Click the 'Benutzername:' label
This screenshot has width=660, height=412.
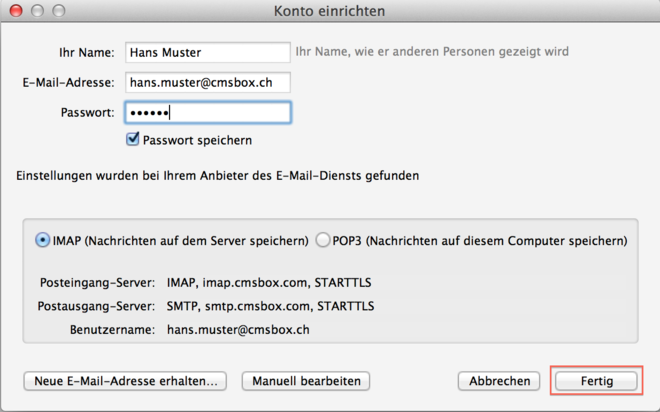coord(112,330)
